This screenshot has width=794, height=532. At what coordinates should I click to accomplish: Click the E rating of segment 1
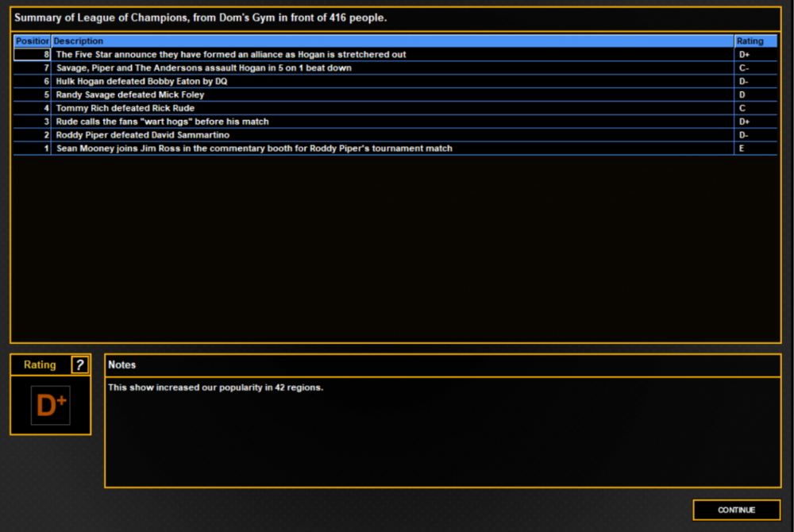pos(742,148)
